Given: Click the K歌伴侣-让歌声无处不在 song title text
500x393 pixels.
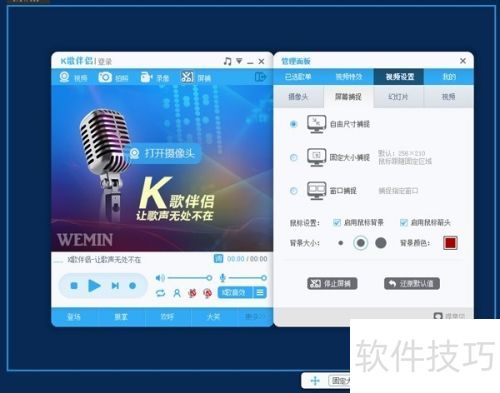Looking at the screenshot, I should click(x=104, y=260).
